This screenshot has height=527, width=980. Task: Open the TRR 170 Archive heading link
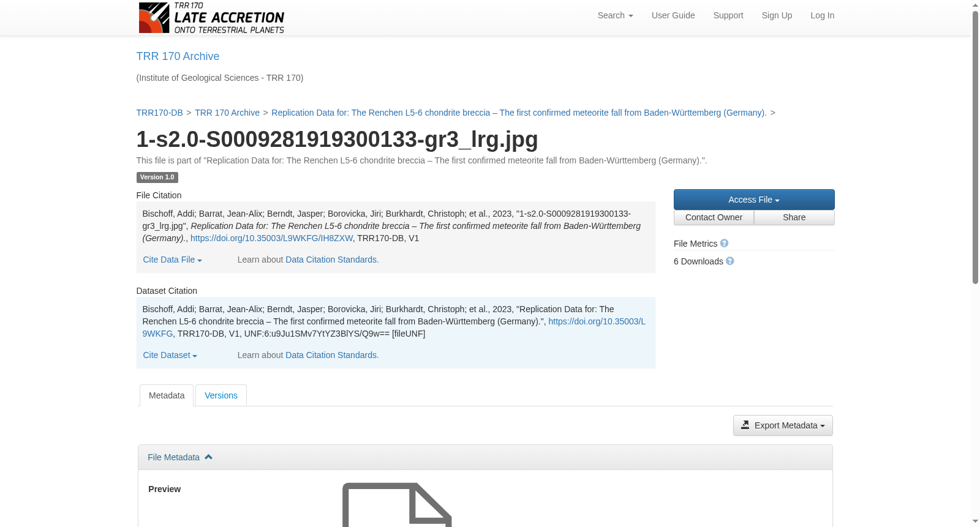178,56
